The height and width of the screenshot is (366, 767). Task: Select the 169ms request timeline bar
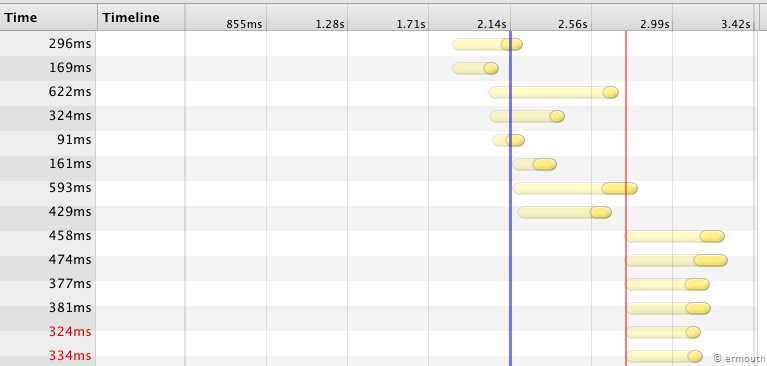475,69
